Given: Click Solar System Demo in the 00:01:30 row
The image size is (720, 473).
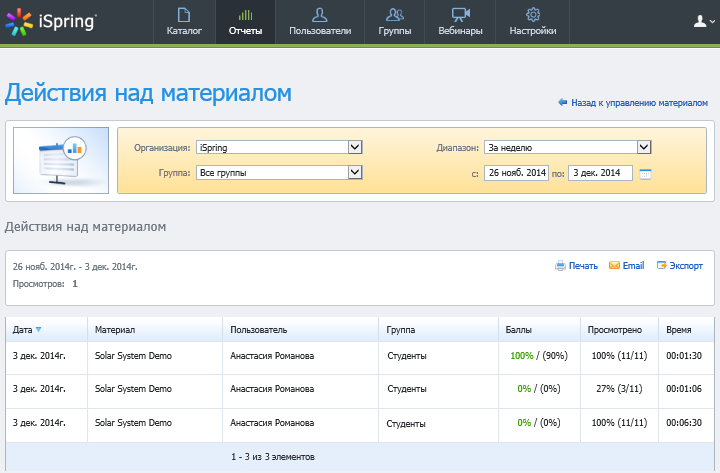Looking at the screenshot, I should tap(133, 356).
